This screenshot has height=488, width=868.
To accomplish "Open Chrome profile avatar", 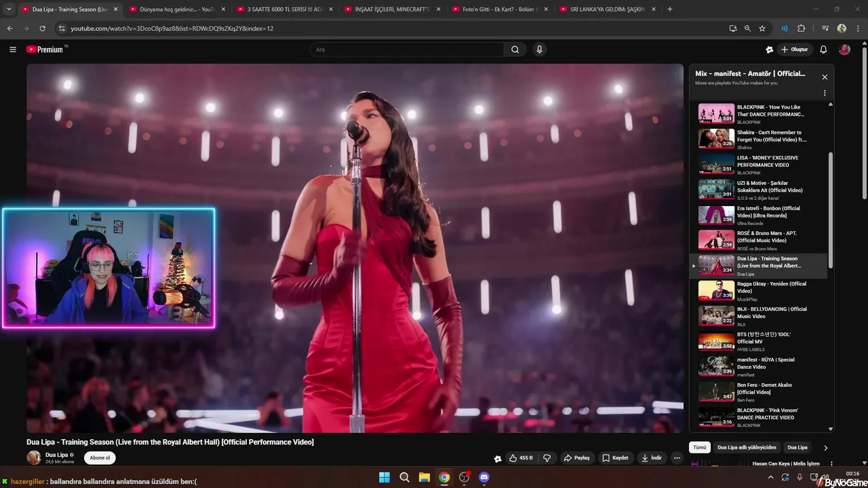I will [x=842, y=28].
